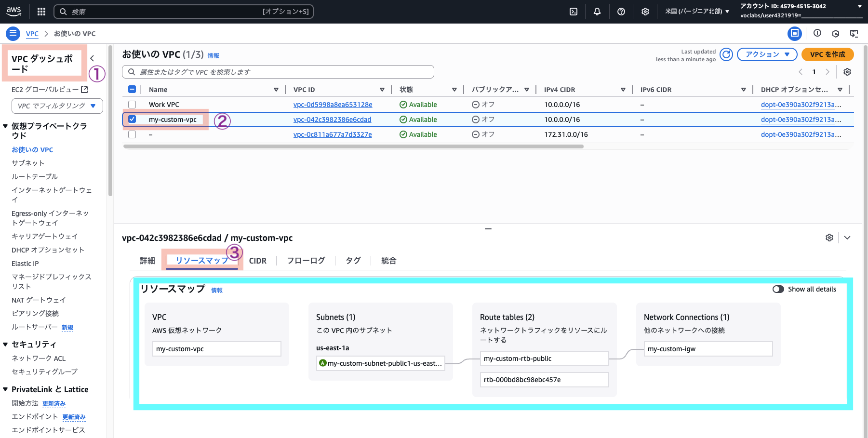Select my-custom-igw in Network Connections

point(708,349)
